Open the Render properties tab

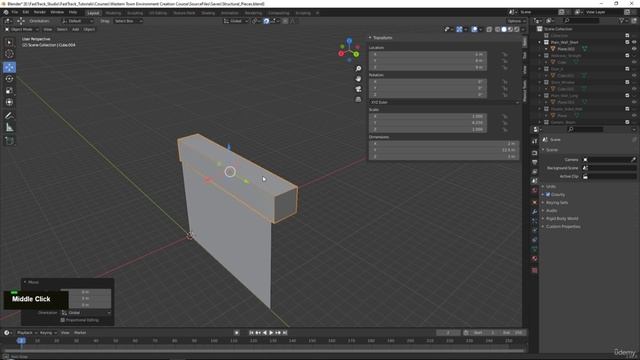pyautogui.click(x=535, y=153)
